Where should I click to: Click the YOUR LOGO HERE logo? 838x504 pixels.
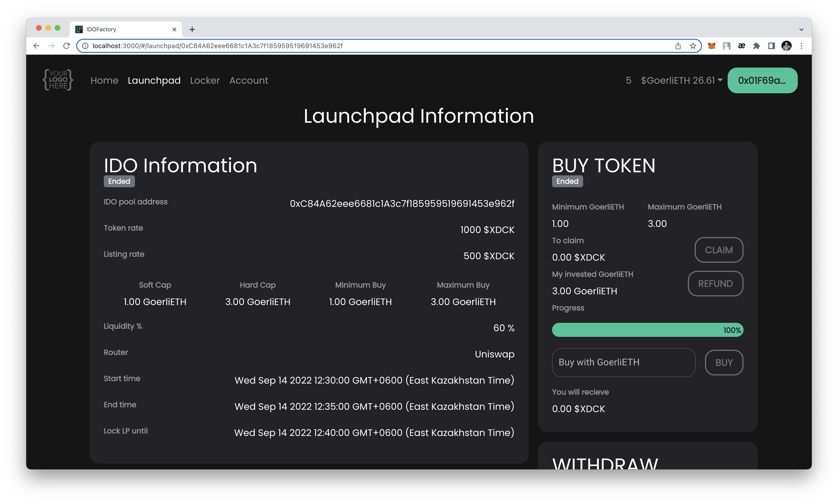point(58,80)
